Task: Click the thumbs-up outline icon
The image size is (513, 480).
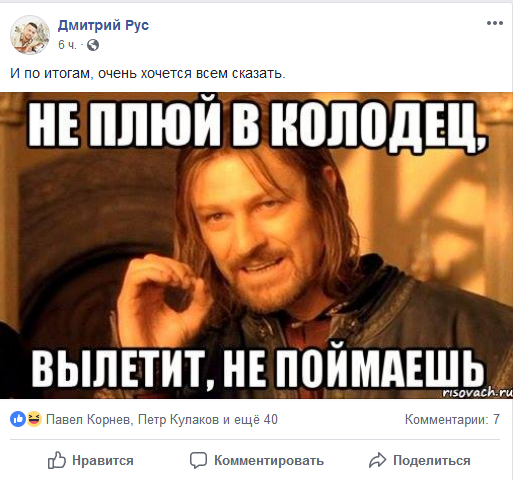Action: point(57,460)
